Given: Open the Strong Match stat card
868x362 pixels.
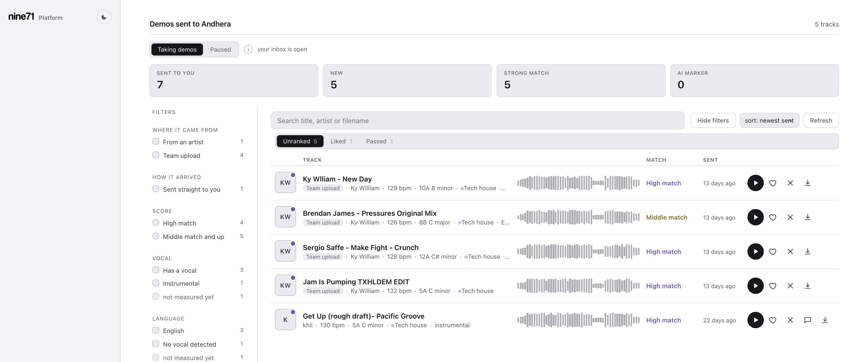Looking at the screenshot, I should tap(581, 81).
